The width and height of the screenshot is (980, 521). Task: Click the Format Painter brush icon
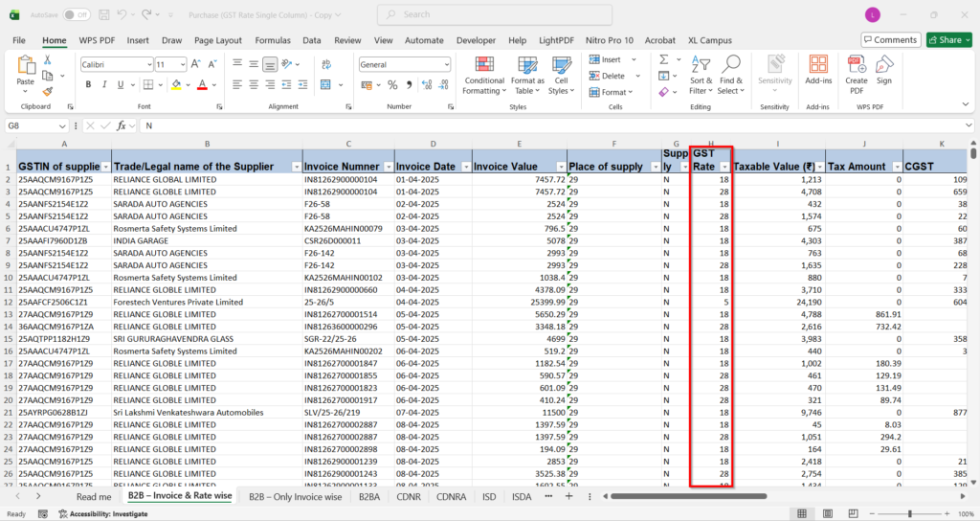click(x=48, y=92)
